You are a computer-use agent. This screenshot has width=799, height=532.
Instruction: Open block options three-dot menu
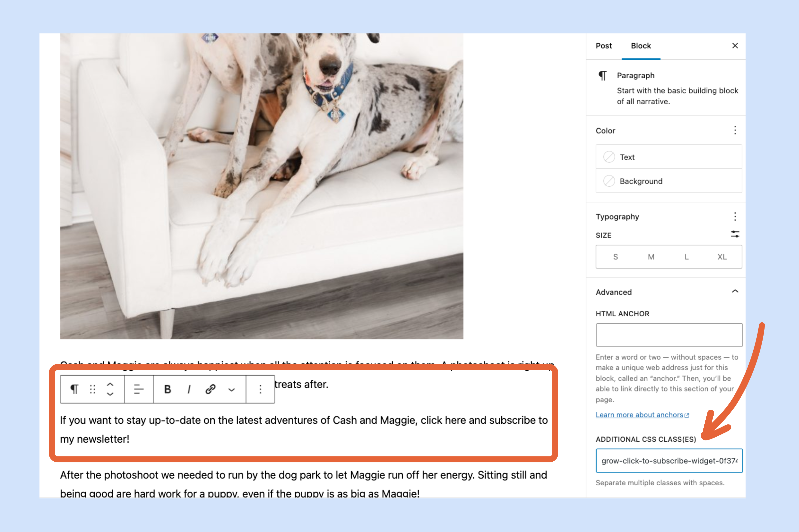tap(260, 389)
